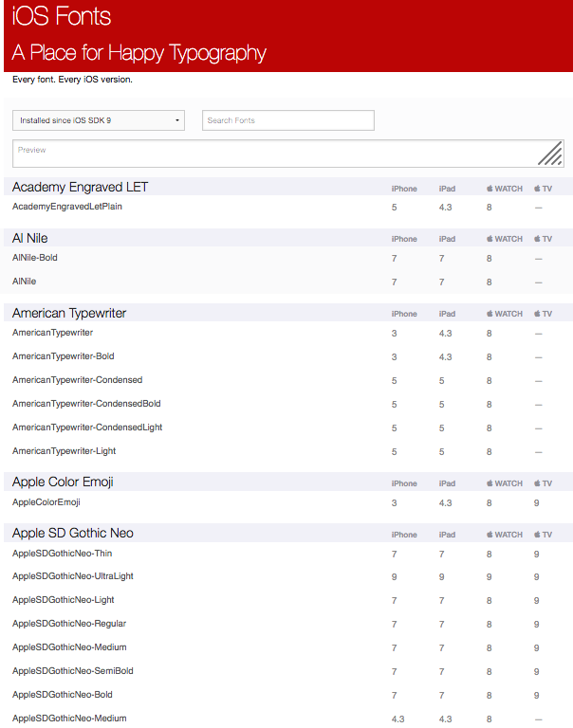This screenshot has width=573, height=728.
Task: Click the 'Every font. Every iOS version.' text
Action: coord(72,80)
